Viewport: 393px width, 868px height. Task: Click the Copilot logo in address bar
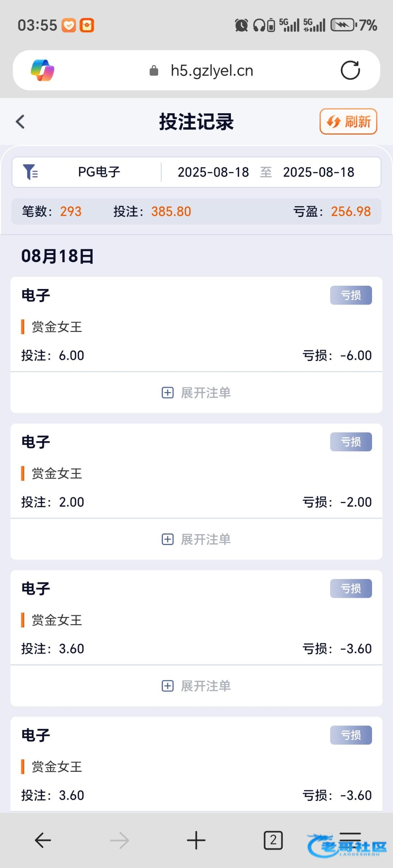pyautogui.click(x=43, y=70)
